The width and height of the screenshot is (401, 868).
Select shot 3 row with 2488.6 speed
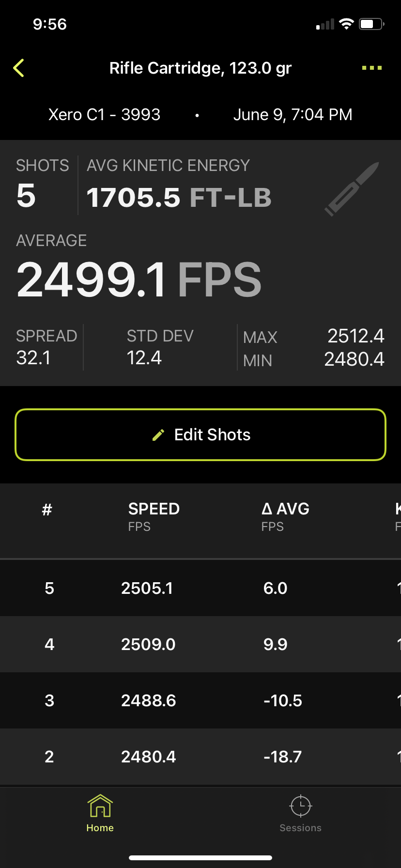click(x=200, y=700)
